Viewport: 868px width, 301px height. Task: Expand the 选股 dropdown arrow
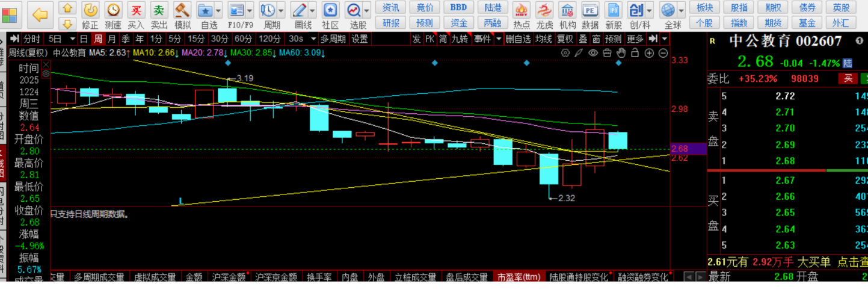(x=366, y=10)
